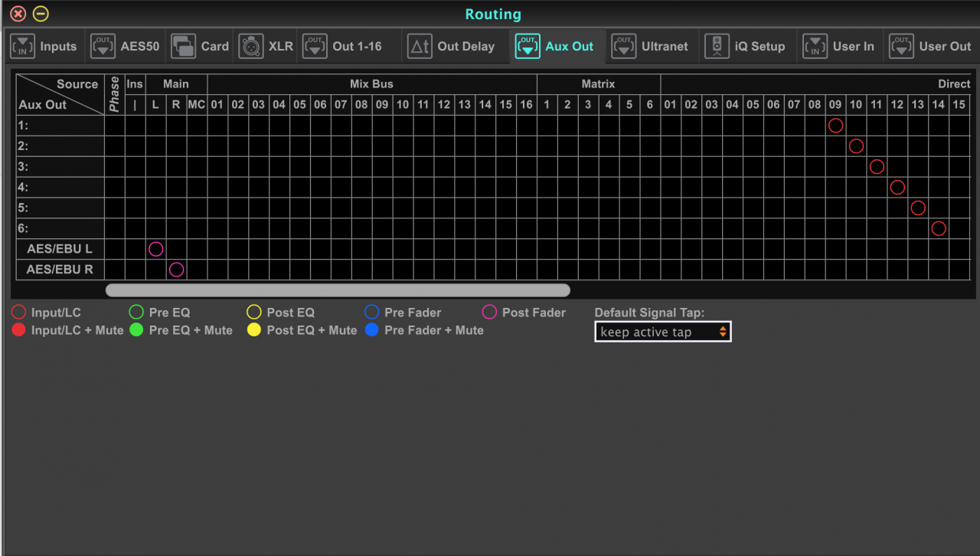Click the Post EQ + Mute filled yellow circle
Image resolution: width=980 pixels, height=556 pixels.
254,330
